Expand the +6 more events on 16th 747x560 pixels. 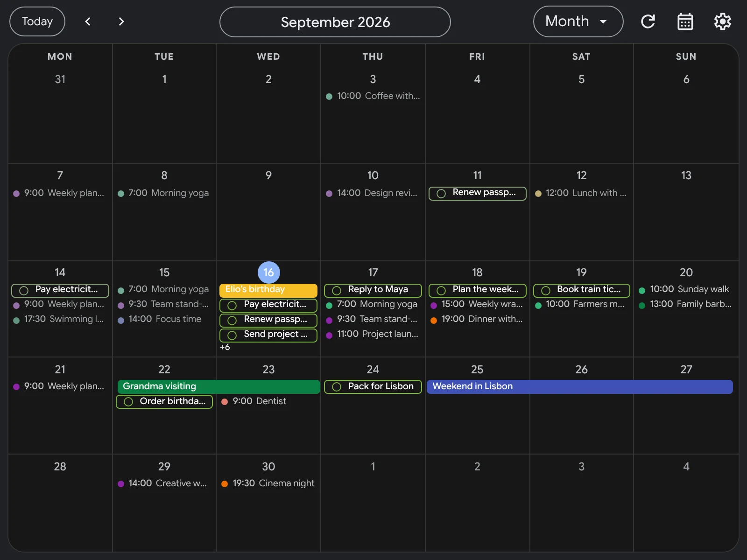pyautogui.click(x=225, y=347)
